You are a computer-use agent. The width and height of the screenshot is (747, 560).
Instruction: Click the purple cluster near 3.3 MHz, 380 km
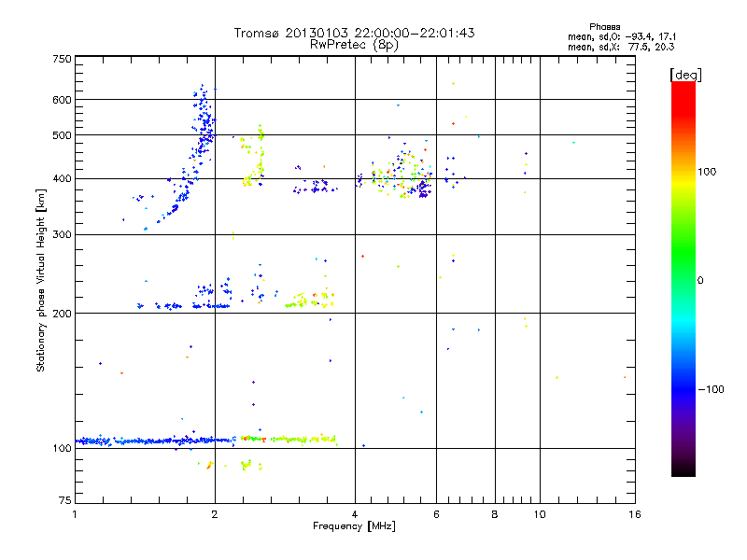pyautogui.click(x=315, y=187)
